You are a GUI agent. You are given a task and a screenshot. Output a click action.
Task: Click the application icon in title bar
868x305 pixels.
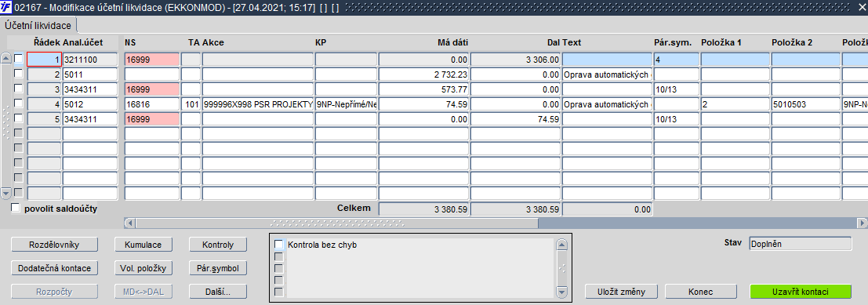coord(6,9)
